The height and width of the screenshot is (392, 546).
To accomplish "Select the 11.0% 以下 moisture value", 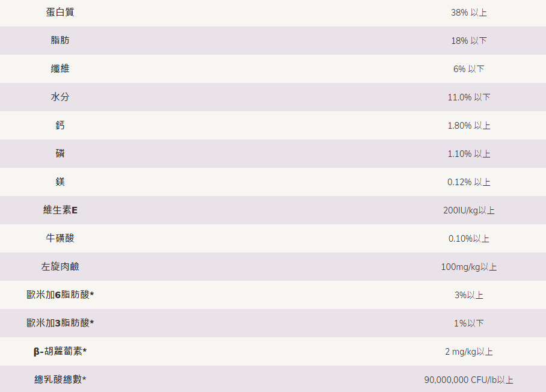I will coord(468,97).
